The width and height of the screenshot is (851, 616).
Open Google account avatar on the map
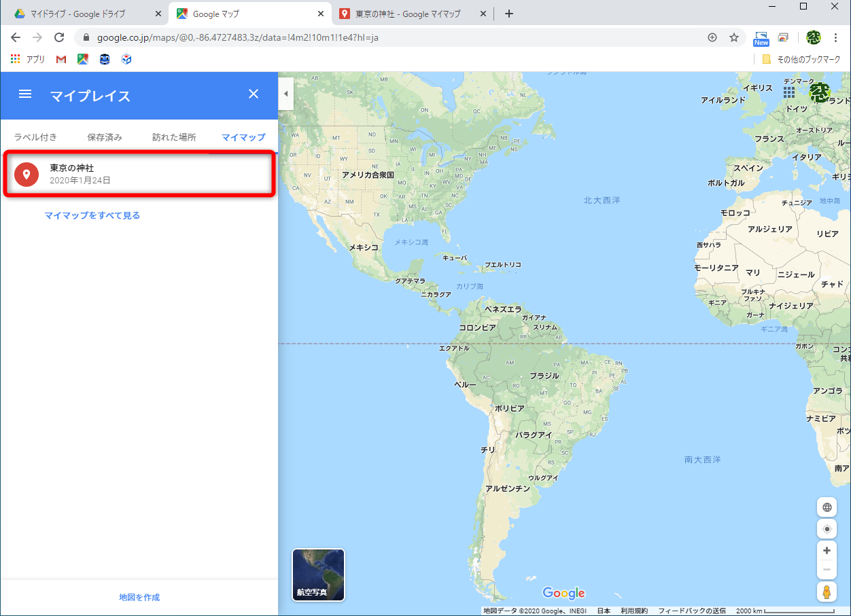pos(820,92)
